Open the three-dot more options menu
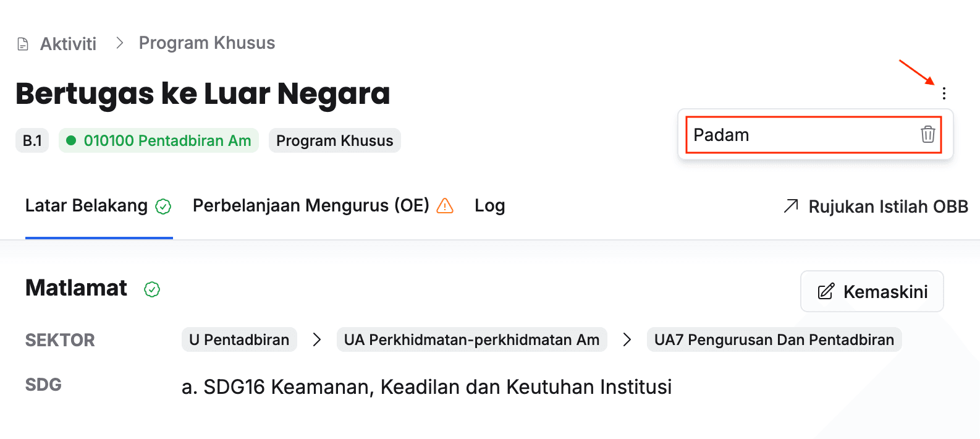This screenshot has height=439, width=980. 944,93
